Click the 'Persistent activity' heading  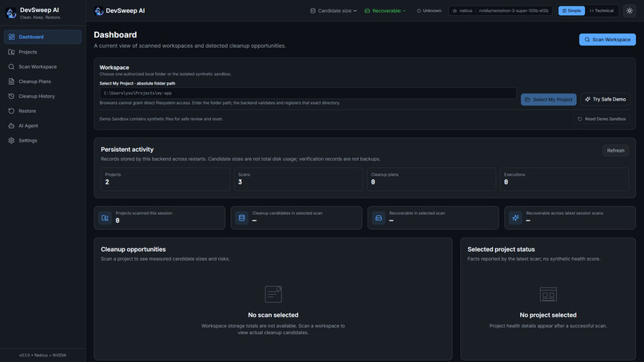(x=127, y=149)
